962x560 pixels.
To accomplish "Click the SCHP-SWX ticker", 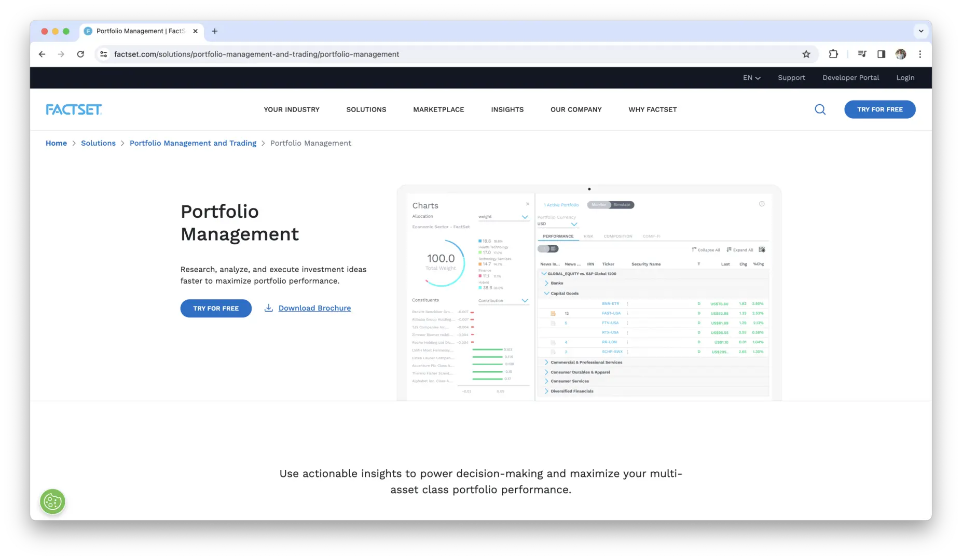I will [x=612, y=352].
